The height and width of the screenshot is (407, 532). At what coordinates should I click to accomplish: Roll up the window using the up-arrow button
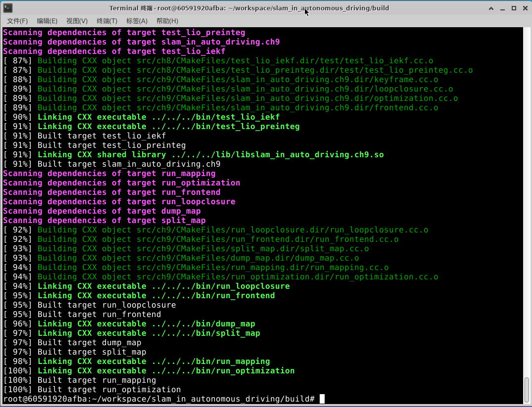(492, 8)
